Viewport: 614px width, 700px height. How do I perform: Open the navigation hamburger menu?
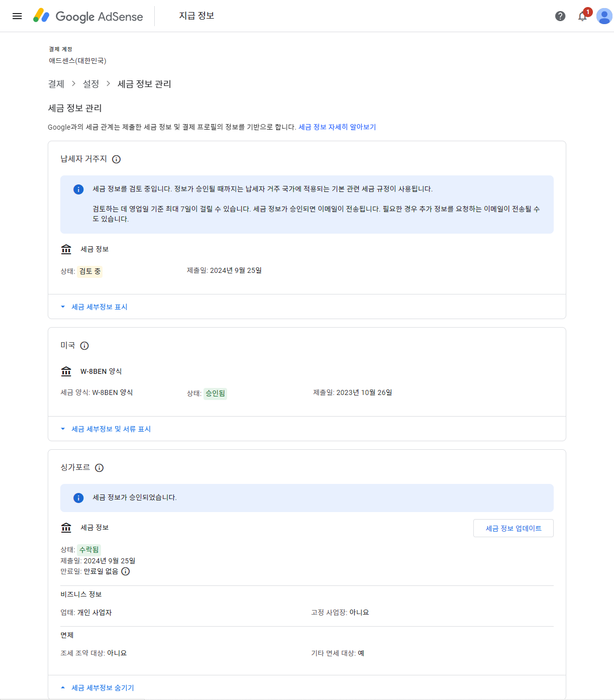(x=17, y=16)
